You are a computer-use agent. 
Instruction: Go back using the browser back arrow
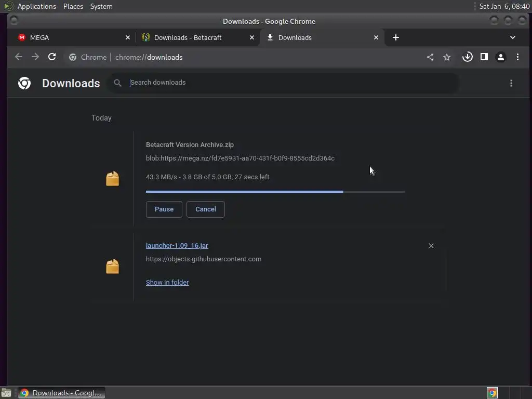[19, 57]
